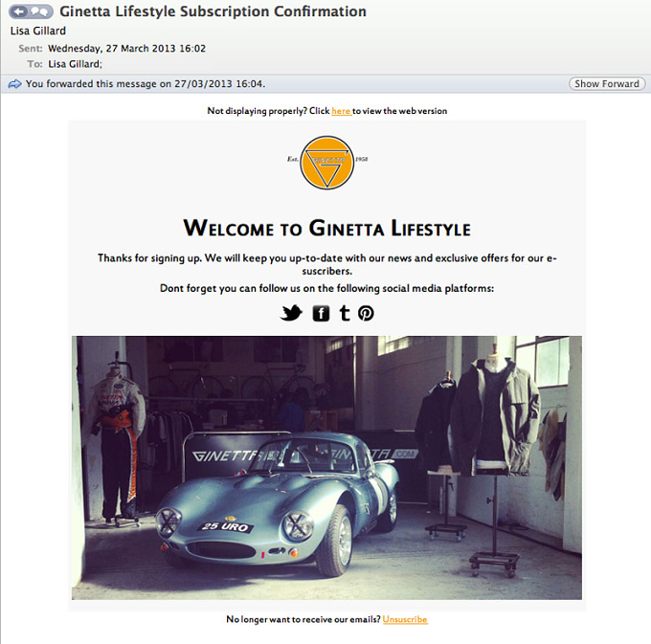Screen dimensions: 651x644
Task: Click recipient 'Lisa Gillard;' in To field
Action: 75,64
